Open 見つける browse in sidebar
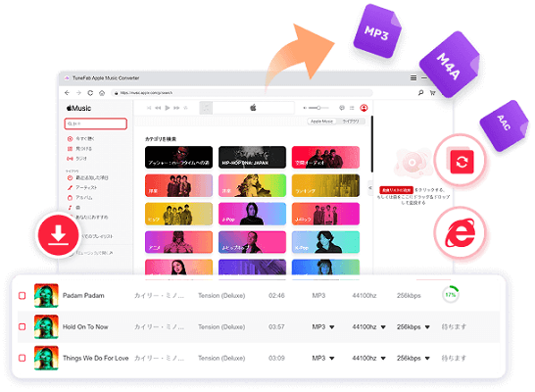Screen dimensions: 535x392 [x=79, y=149]
